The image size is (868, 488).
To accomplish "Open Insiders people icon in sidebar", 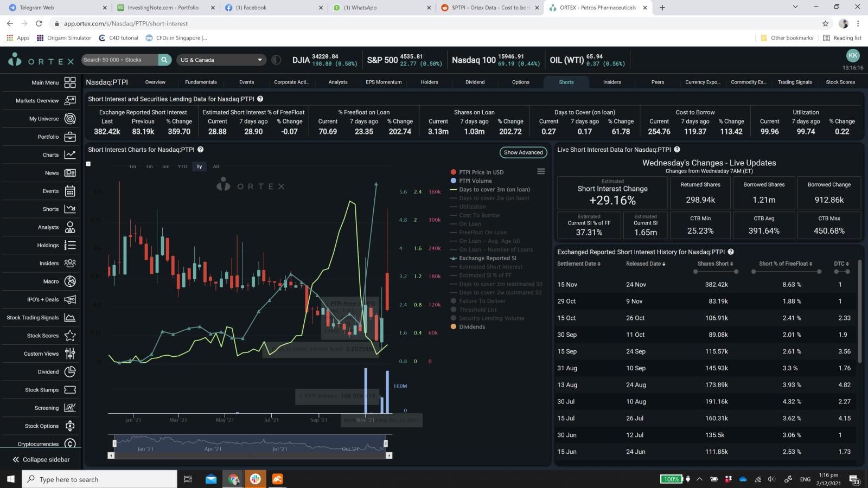I will 70,263.
